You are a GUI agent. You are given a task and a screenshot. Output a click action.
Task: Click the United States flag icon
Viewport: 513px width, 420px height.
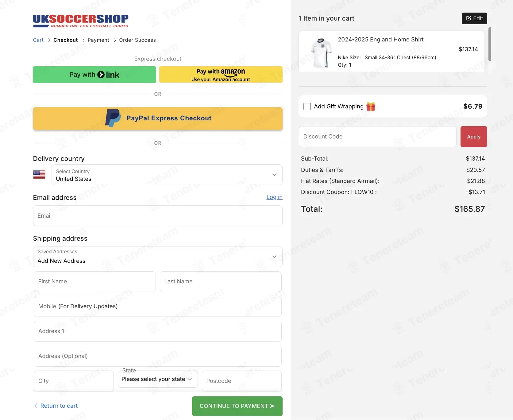point(39,175)
